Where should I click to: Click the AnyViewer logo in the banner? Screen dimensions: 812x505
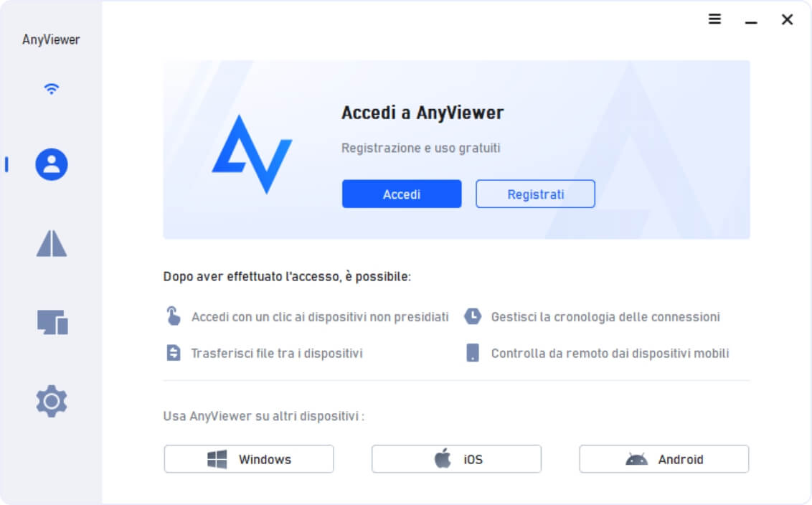[x=252, y=154]
